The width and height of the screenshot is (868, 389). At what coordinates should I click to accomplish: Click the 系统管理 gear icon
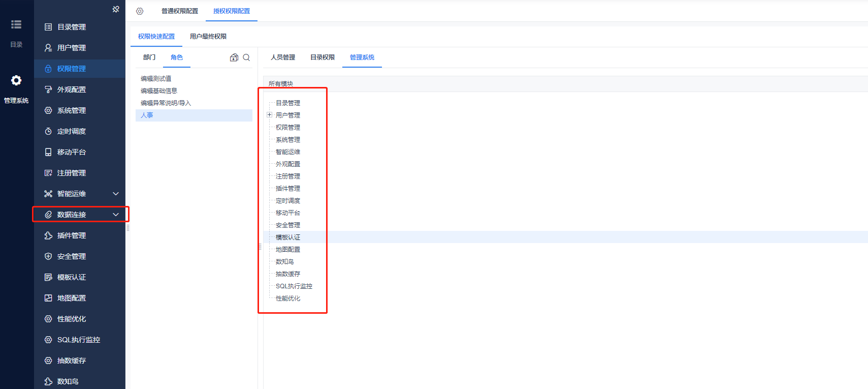tap(48, 110)
